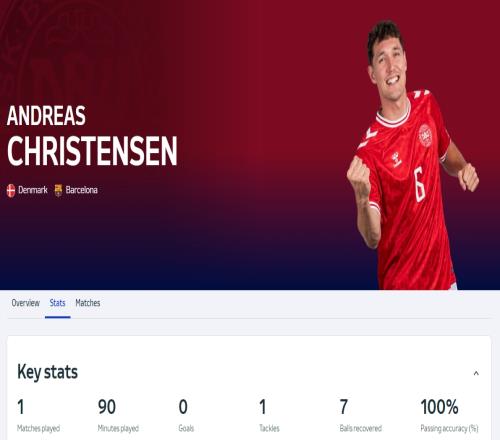Open the Denmark team link
This screenshot has width=500, height=440.
pos(33,190)
